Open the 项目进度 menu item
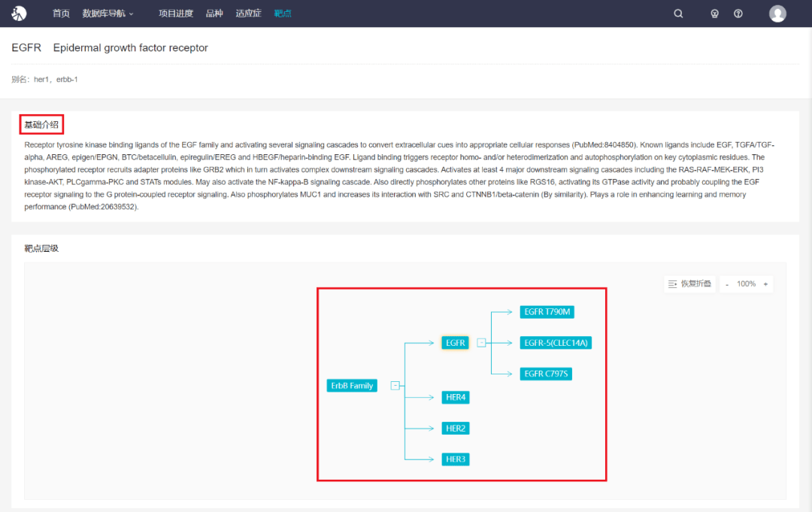The width and height of the screenshot is (812, 512). 176,14
